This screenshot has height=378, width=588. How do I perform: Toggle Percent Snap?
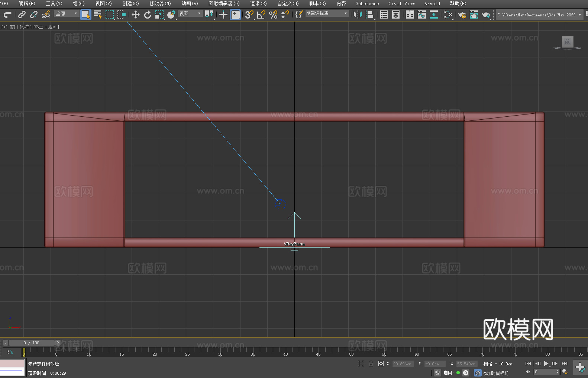tap(273, 14)
